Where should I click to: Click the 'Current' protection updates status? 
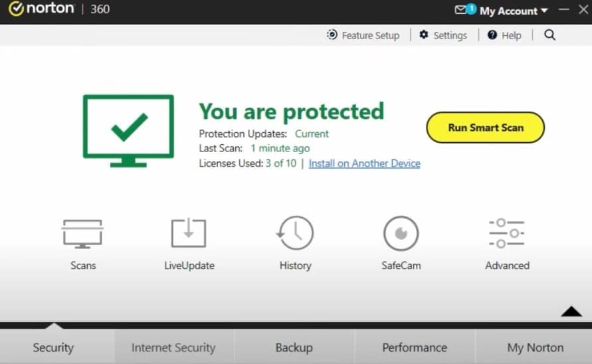point(312,134)
